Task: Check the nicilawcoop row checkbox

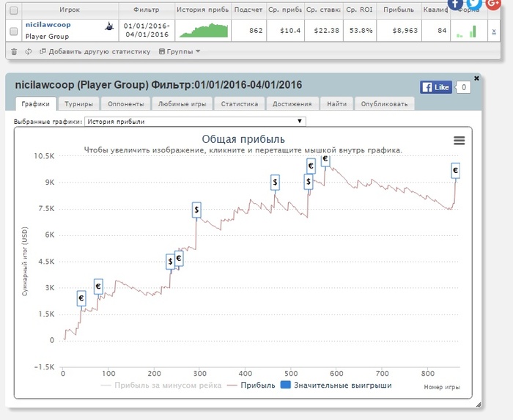Action: coord(14,32)
